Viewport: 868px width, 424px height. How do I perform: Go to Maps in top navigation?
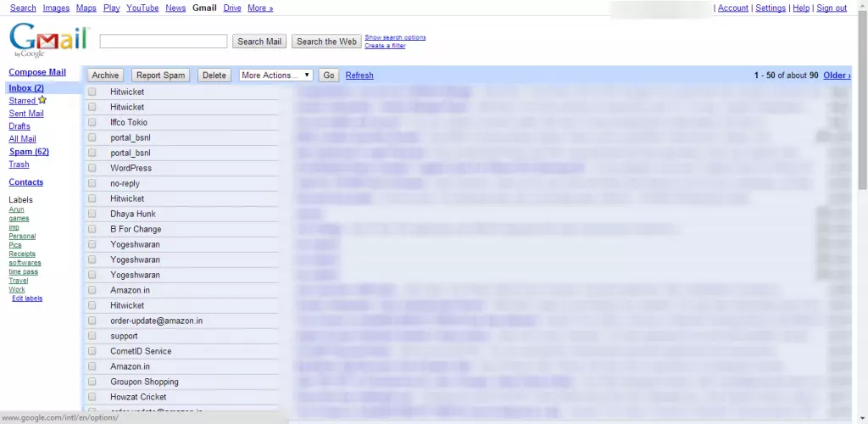tap(86, 8)
